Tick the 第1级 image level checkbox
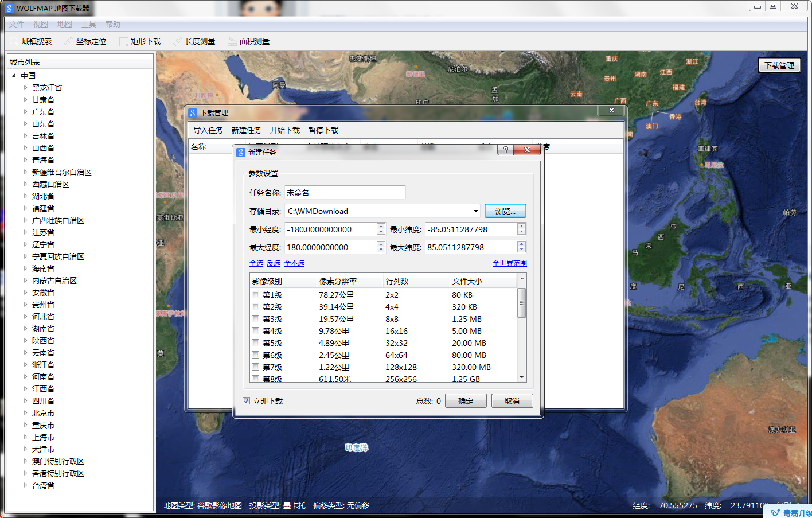The width and height of the screenshot is (812, 518). pos(256,295)
